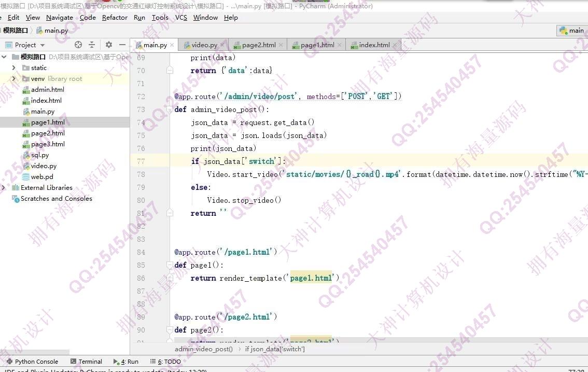Click the Collapse All icon in Project panel

[92, 45]
